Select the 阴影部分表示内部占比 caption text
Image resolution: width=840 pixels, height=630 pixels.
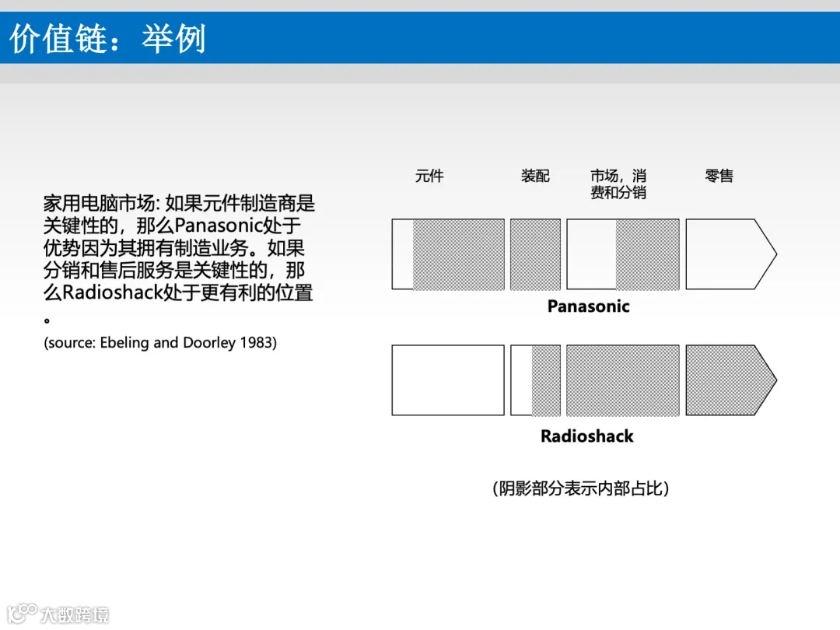click(x=582, y=489)
